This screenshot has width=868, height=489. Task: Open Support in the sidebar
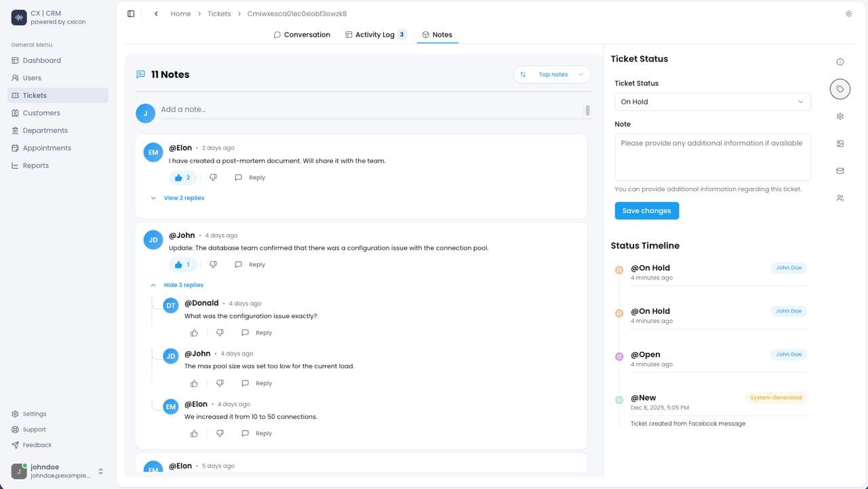[29, 429]
